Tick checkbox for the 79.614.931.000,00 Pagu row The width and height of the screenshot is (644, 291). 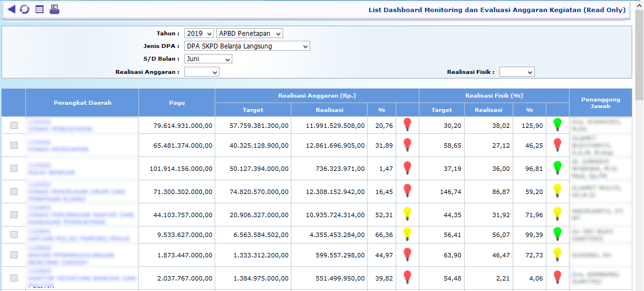pyautogui.click(x=14, y=126)
